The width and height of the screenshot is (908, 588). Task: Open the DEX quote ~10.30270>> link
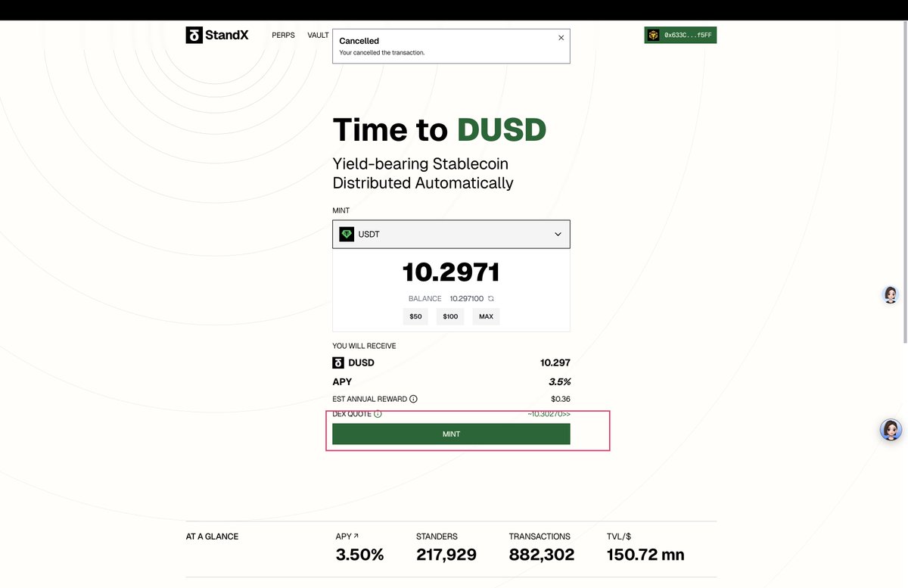point(549,414)
